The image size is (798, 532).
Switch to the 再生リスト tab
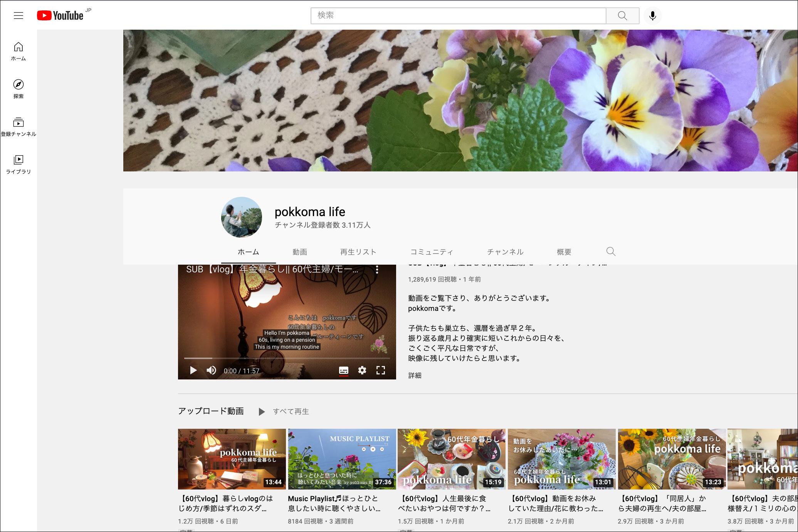tap(358, 252)
